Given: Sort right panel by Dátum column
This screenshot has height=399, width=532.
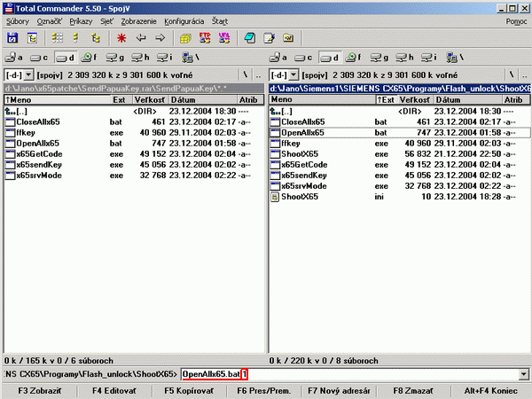Looking at the screenshot, I should (x=467, y=99).
